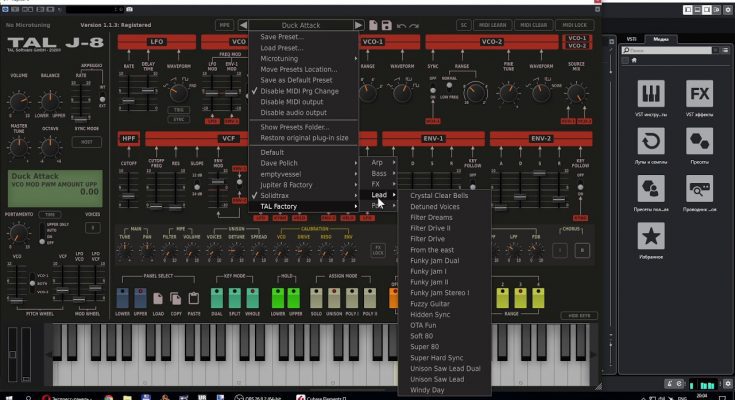Image resolution: width=735 pixels, height=400 pixels.
Task: Select the Fuzzy Guitar preset
Action: [433, 303]
